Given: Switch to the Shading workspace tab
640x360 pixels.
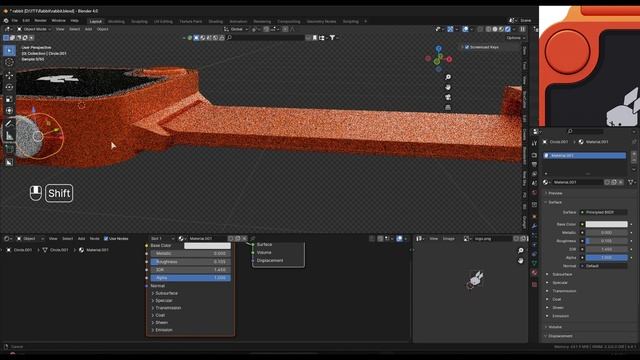Looking at the screenshot, I should (x=216, y=22).
